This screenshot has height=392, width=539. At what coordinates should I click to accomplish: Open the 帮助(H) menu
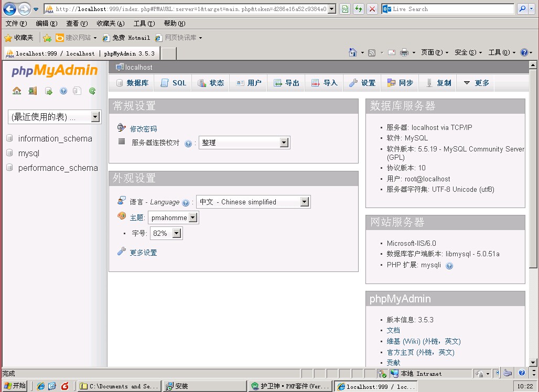coord(175,24)
